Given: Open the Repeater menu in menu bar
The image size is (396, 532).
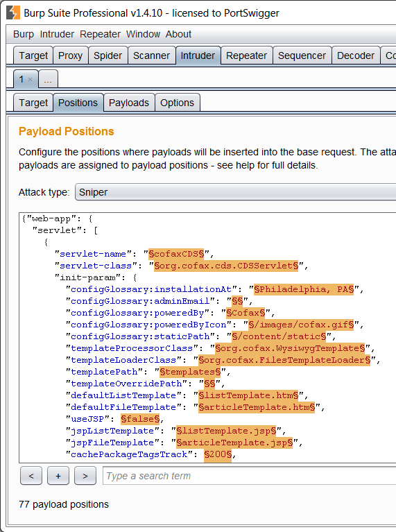Looking at the screenshot, I should coord(100,34).
